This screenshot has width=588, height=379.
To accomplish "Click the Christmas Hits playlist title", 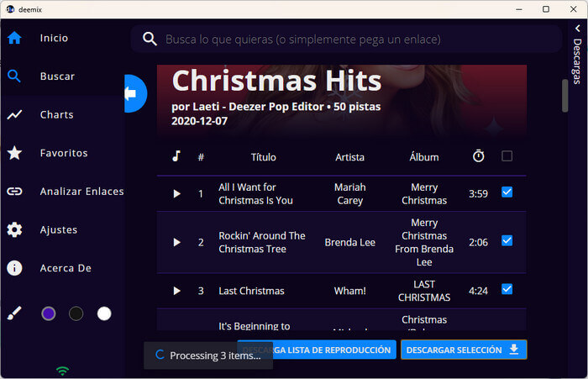I will pyautogui.click(x=276, y=81).
